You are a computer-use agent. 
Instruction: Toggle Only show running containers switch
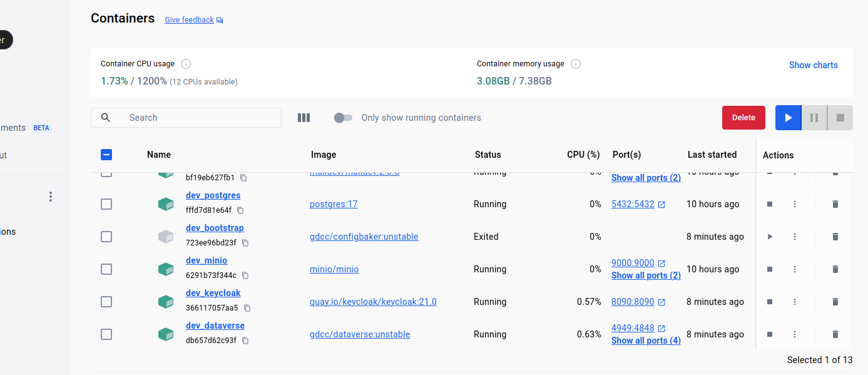[343, 118]
